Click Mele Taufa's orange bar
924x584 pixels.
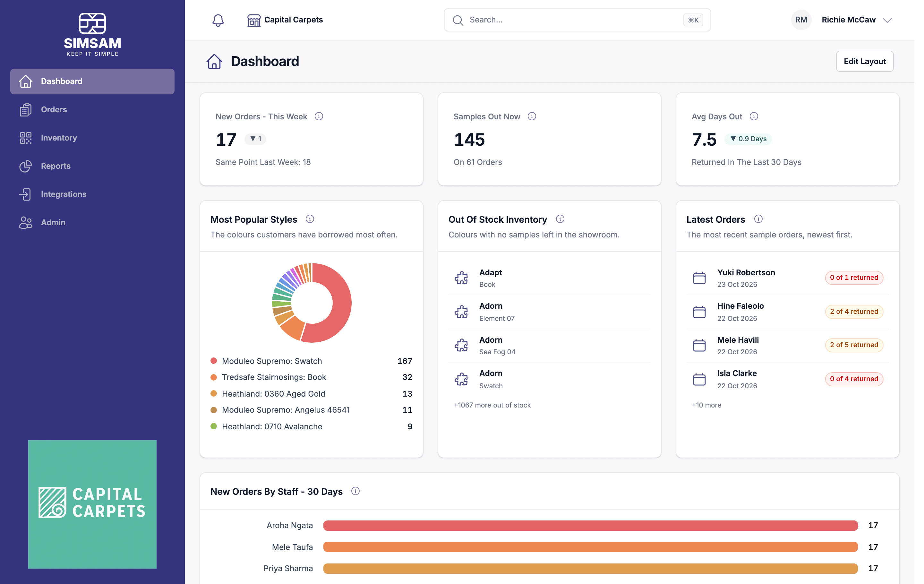click(590, 547)
